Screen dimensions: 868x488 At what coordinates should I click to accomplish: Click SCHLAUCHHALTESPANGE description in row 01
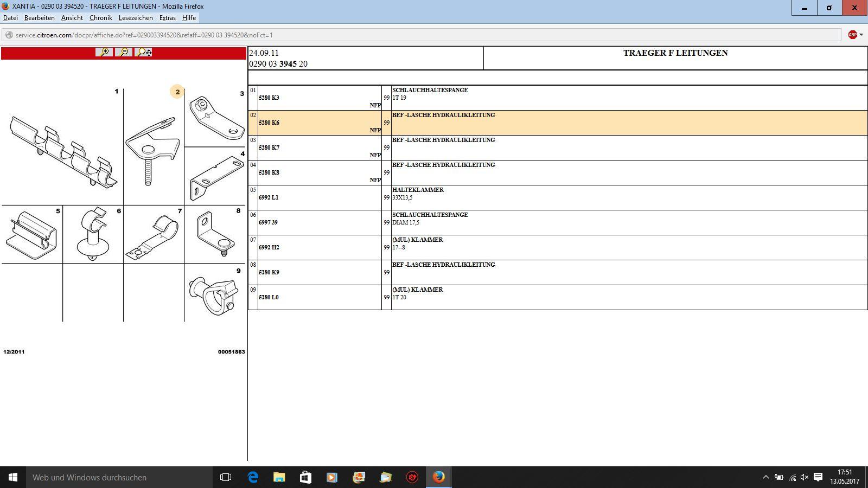[430, 91]
